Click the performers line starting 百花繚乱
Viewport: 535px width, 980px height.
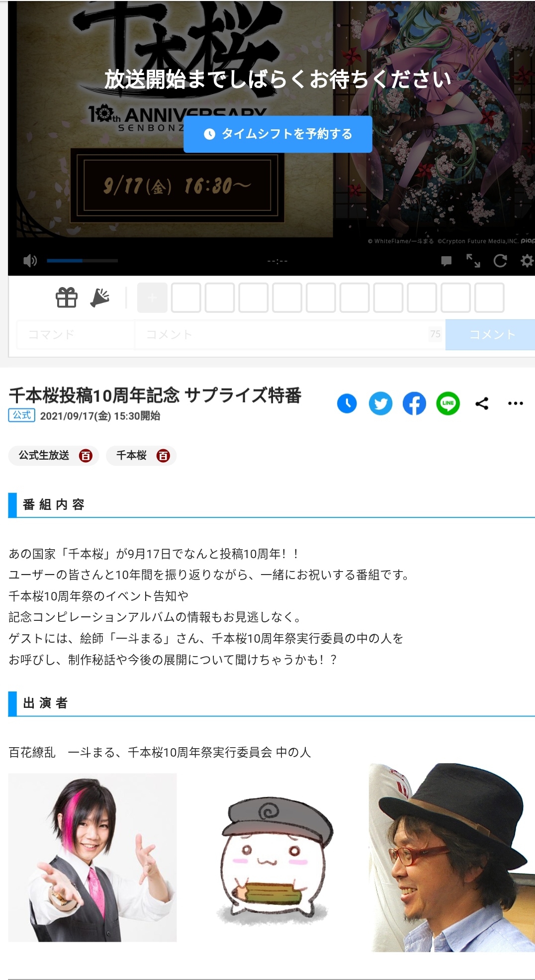(160, 752)
